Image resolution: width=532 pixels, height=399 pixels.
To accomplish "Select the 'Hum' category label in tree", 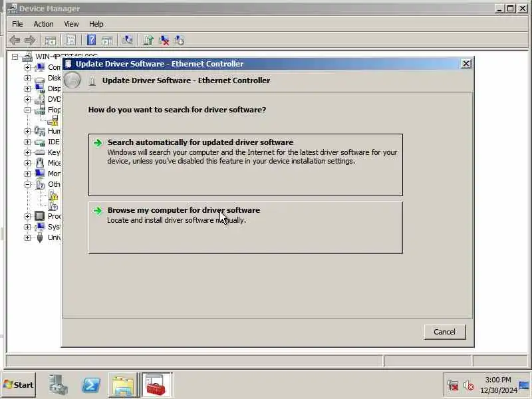I will [55, 131].
